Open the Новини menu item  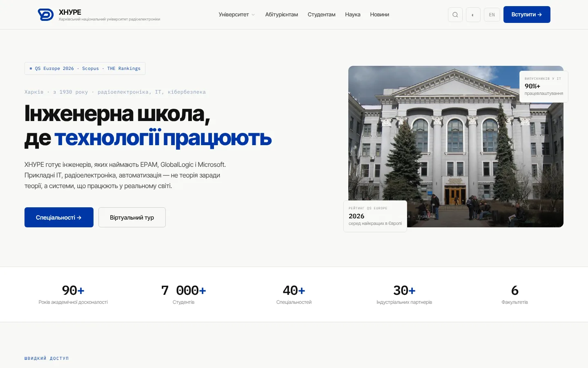click(x=380, y=15)
